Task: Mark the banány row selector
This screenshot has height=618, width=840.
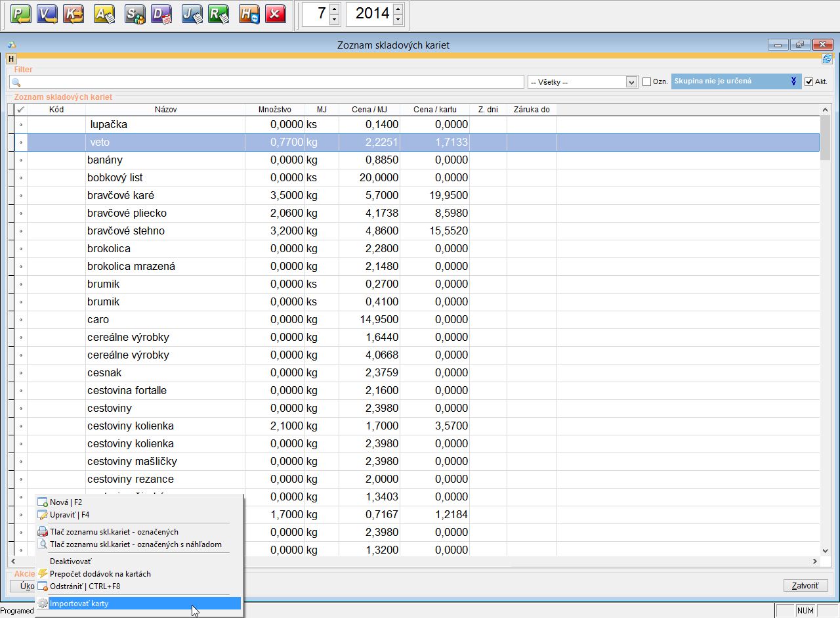Action: [21, 160]
